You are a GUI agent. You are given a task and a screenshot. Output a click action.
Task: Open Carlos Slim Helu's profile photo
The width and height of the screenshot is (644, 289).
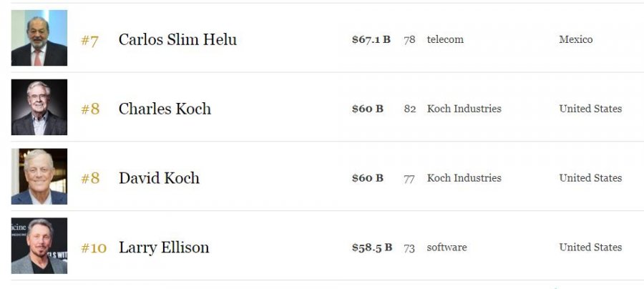(x=39, y=38)
